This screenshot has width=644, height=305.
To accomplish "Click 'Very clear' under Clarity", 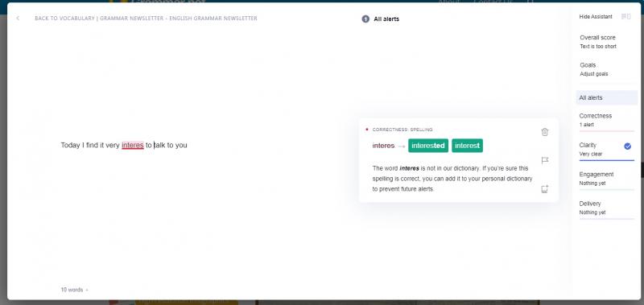I will [591, 155].
